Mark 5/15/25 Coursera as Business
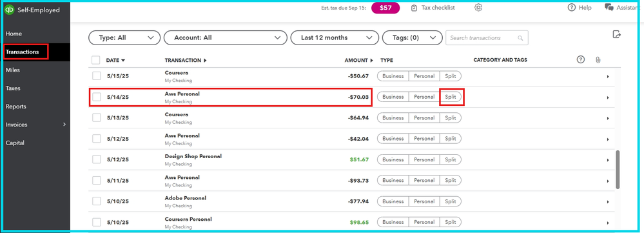Viewport: 644px width, 233px height. click(x=393, y=76)
